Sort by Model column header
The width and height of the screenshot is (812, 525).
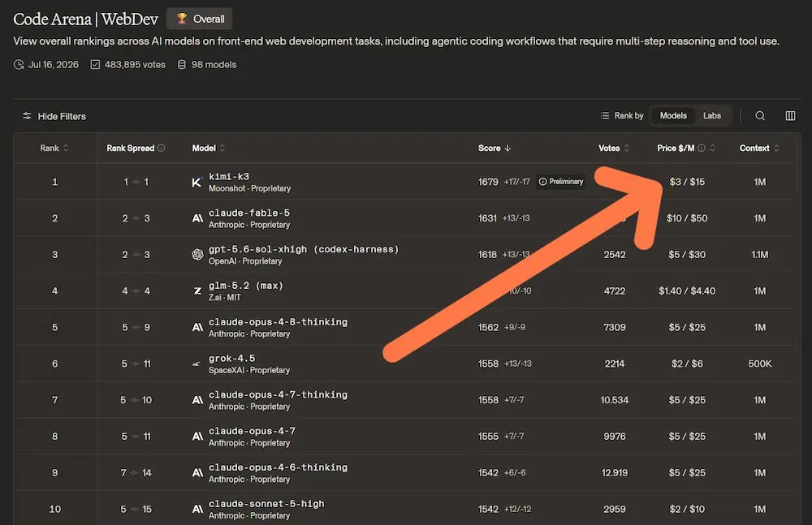[x=208, y=148]
